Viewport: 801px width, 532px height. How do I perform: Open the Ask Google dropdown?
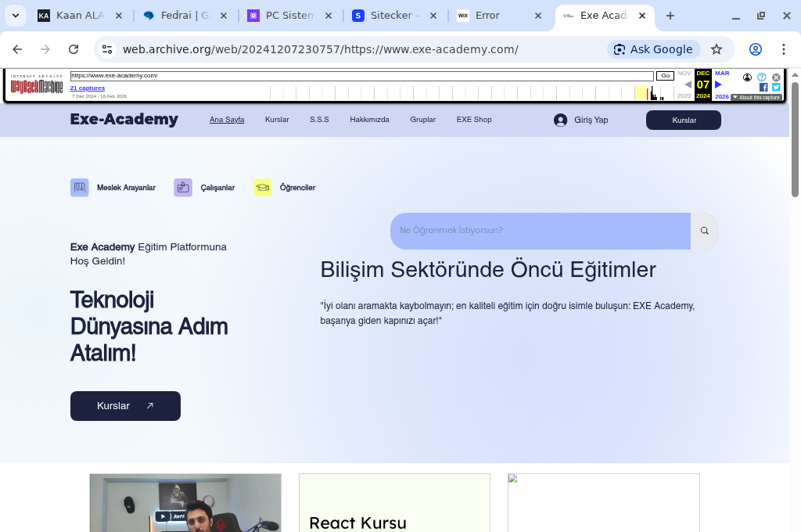(653, 49)
